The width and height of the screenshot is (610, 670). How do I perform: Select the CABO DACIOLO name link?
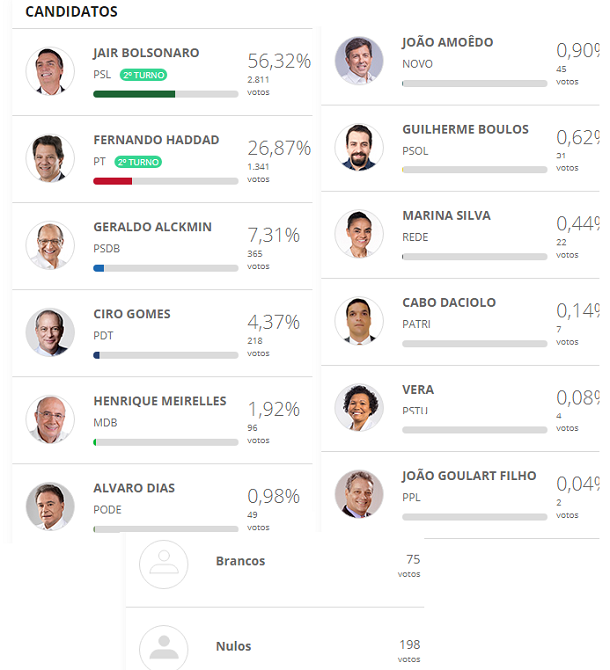(449, 303)
